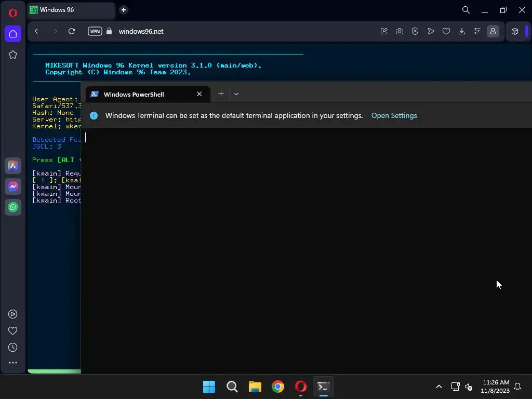The image size is (532, 399).
Task: Open Easy Setup sliders icon
Action: point(477,31)
